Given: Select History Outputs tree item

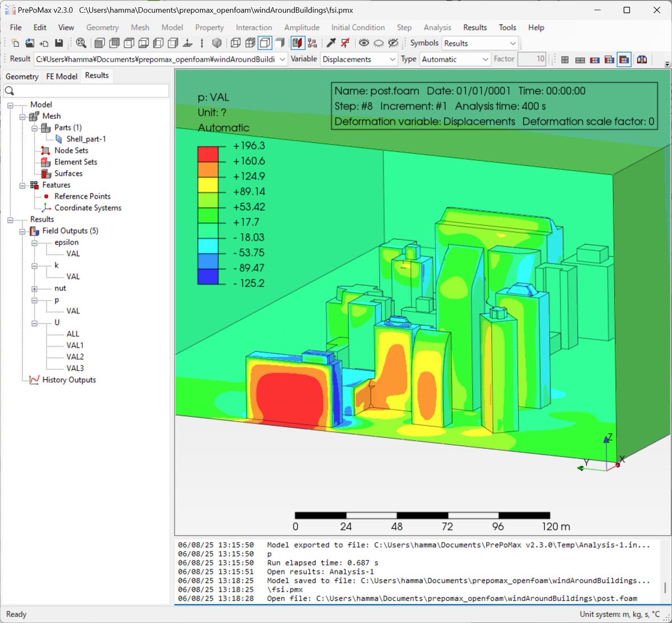Looking at the screenshot, I should 69,380.
